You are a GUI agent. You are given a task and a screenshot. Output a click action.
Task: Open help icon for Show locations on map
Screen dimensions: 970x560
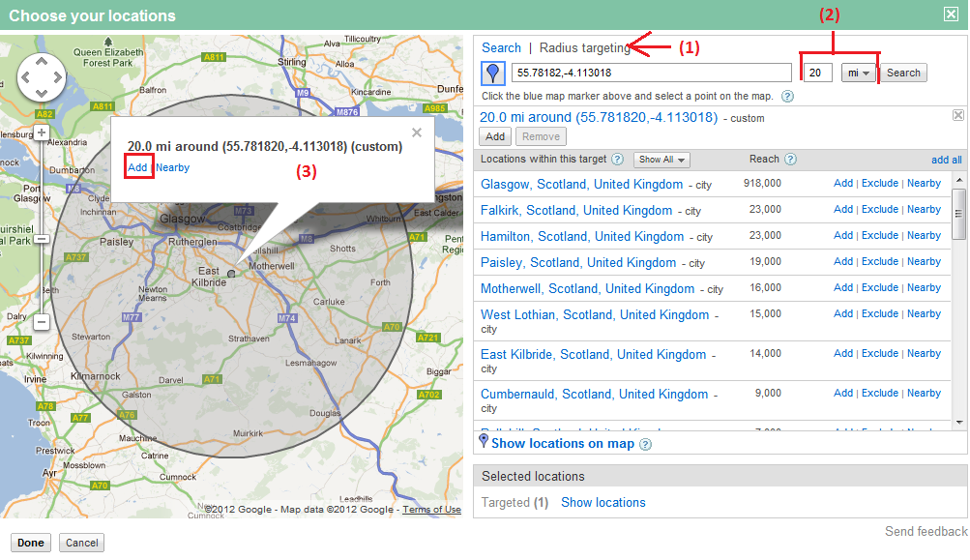point(645,444)
